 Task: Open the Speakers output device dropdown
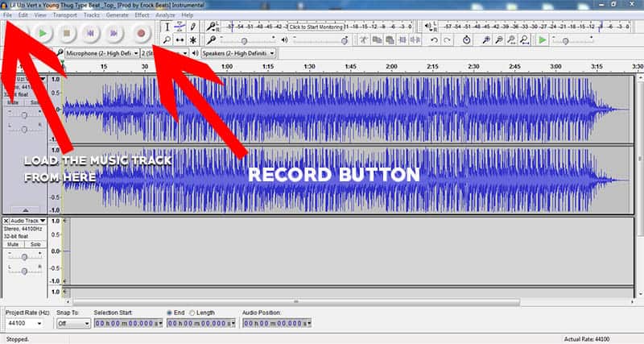238,53
